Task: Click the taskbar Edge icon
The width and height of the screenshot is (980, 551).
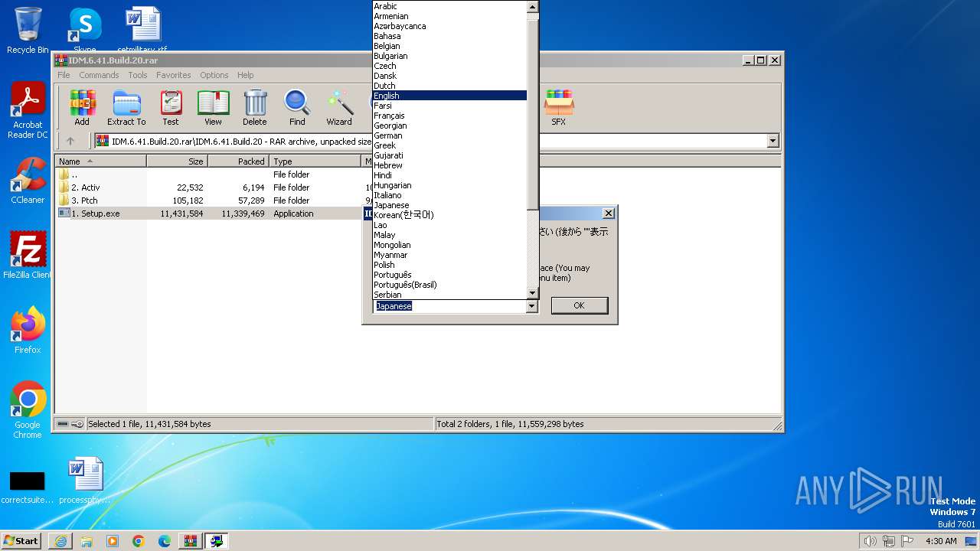Action: pyautogui.click(x=165, y=541)
